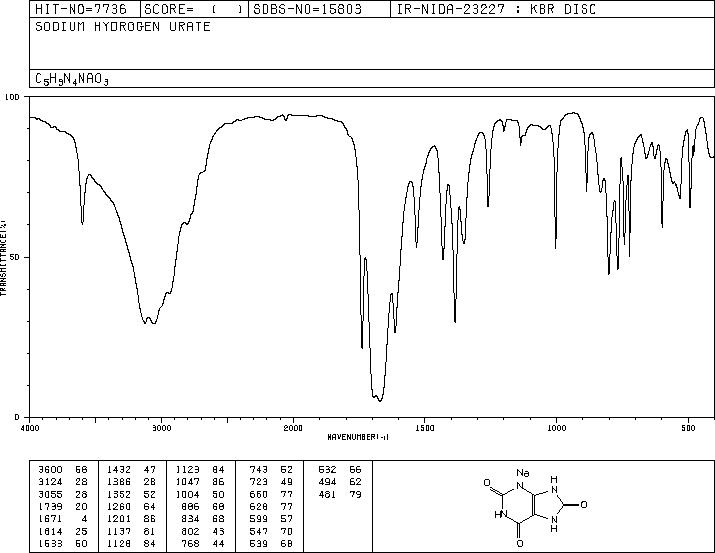Select the WAVENUMBER axis title
Screen dimensions: 715x553
click(358, 437)
